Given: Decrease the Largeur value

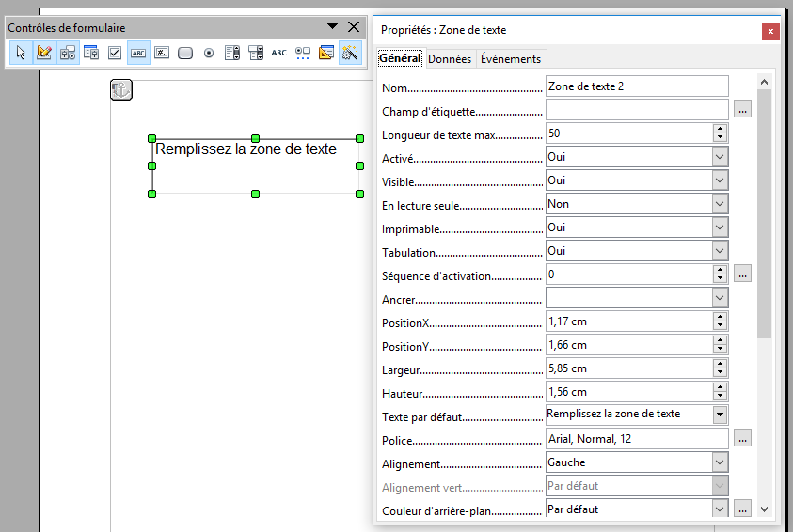Looking at the screenshot, I should 720,373.
